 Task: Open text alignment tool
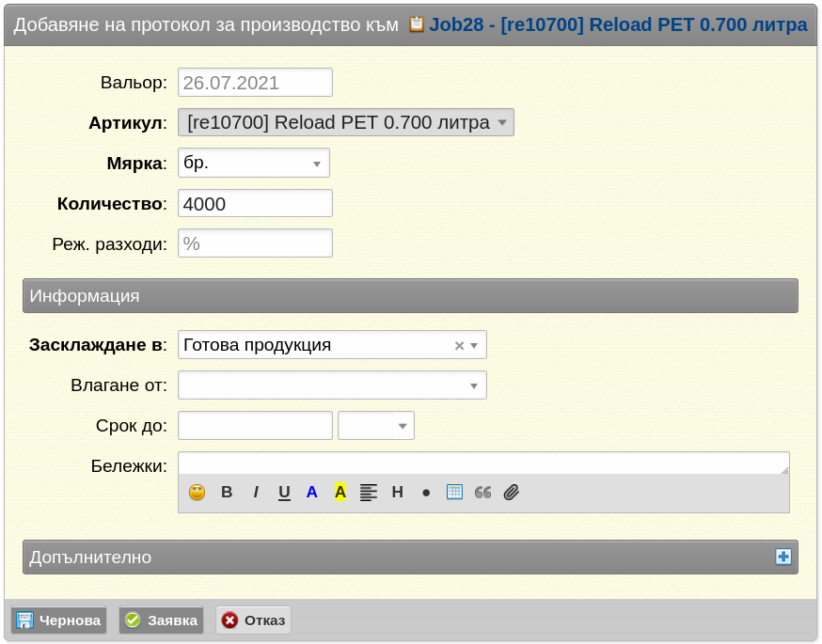tap(369, 493)
